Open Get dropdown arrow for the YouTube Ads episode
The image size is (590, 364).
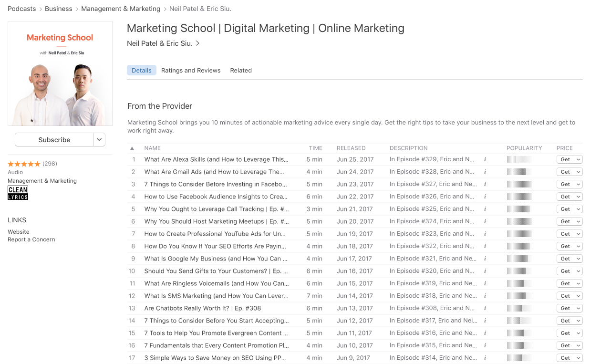pos(579,234)
